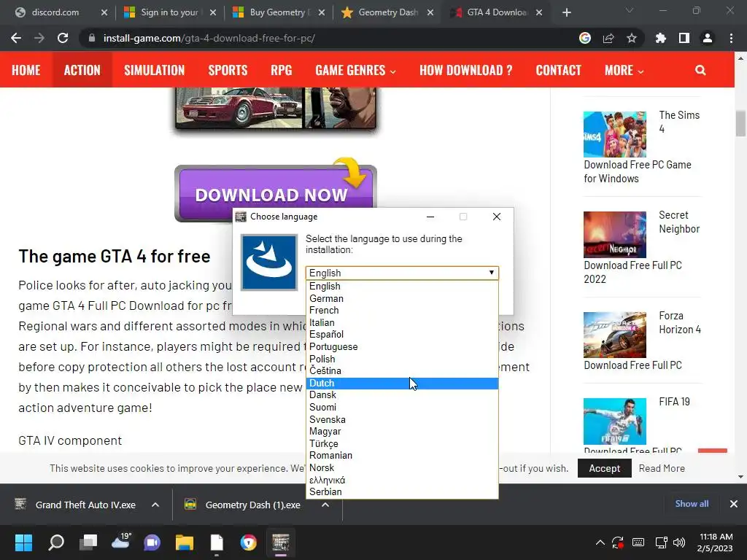The height and width of the screenshot is (560, 747).
Task: Click the Google account icon in address bar
Action: coord(585,38)
